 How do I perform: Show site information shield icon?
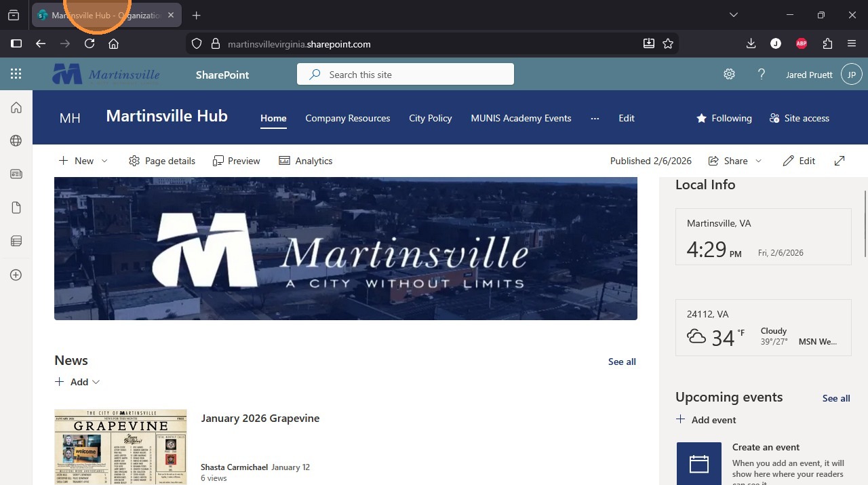click(197, 43)
